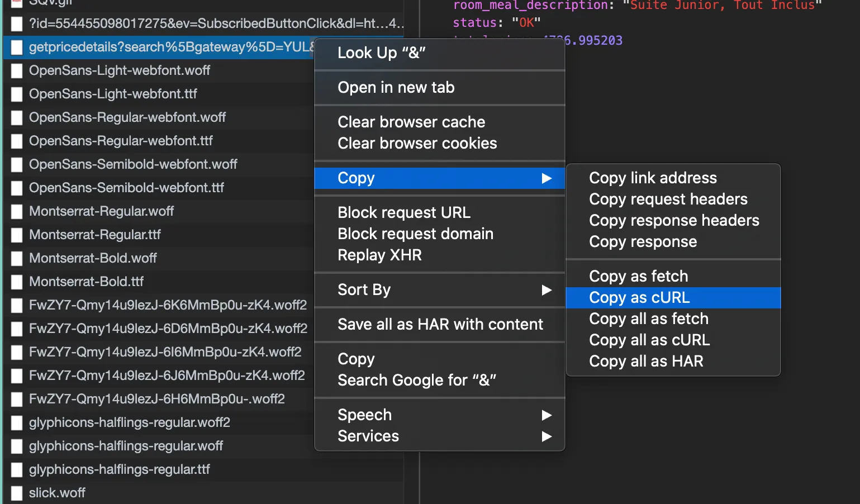Click file icon of slick.woff row

pos(17,493)
